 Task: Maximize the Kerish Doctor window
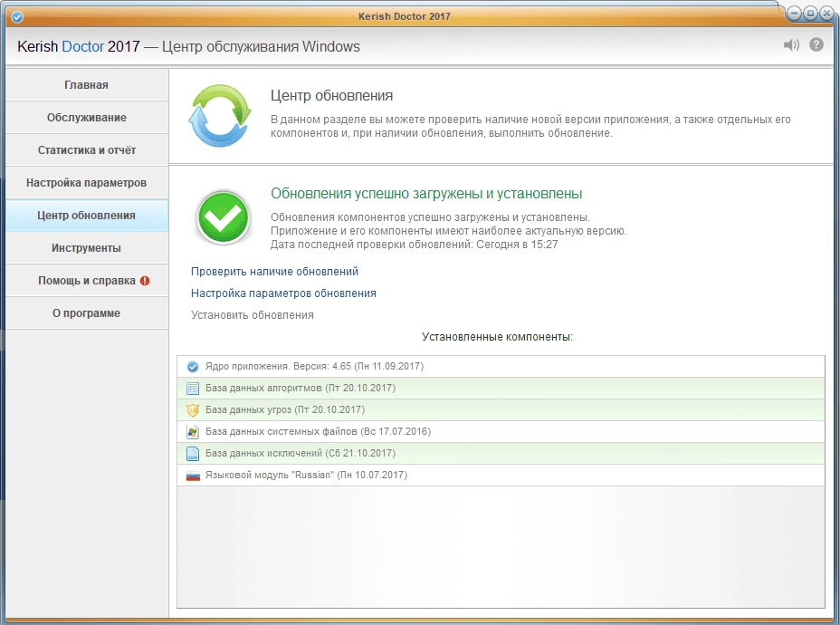(x=810, y=14)
